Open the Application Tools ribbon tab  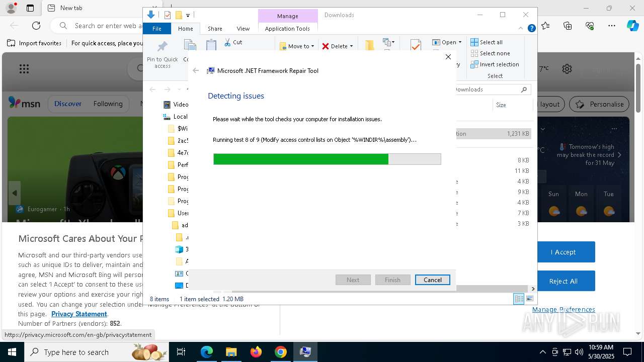coord(287,29)
